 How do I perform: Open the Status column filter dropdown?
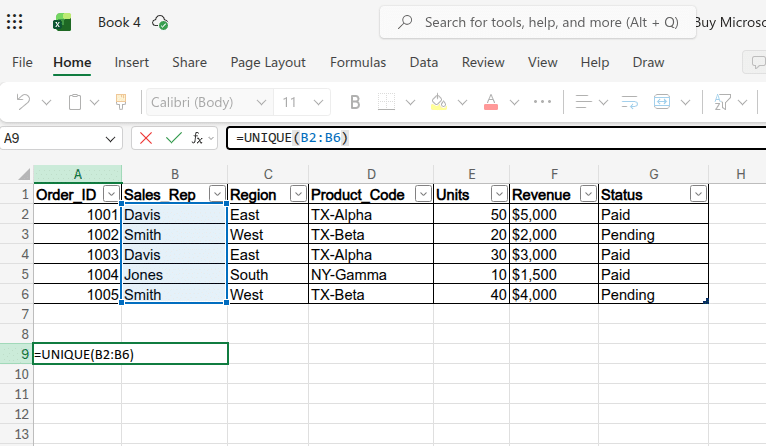pyautogui.click(x=698, y=194)
